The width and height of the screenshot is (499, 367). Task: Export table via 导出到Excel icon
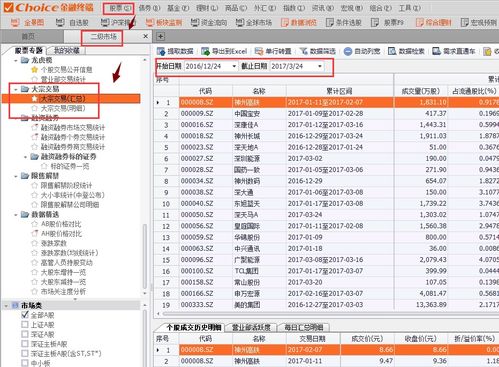[x=205, y=51]
